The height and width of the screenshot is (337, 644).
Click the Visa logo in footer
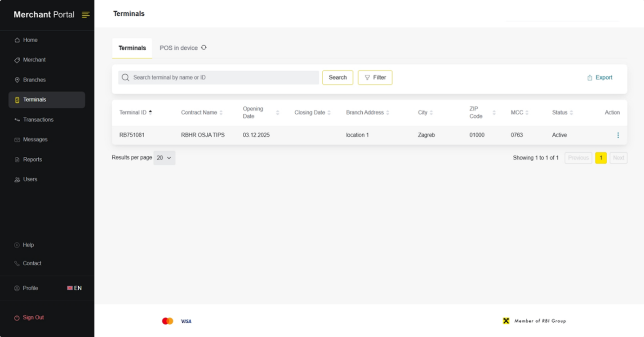(x=186, y=321)
